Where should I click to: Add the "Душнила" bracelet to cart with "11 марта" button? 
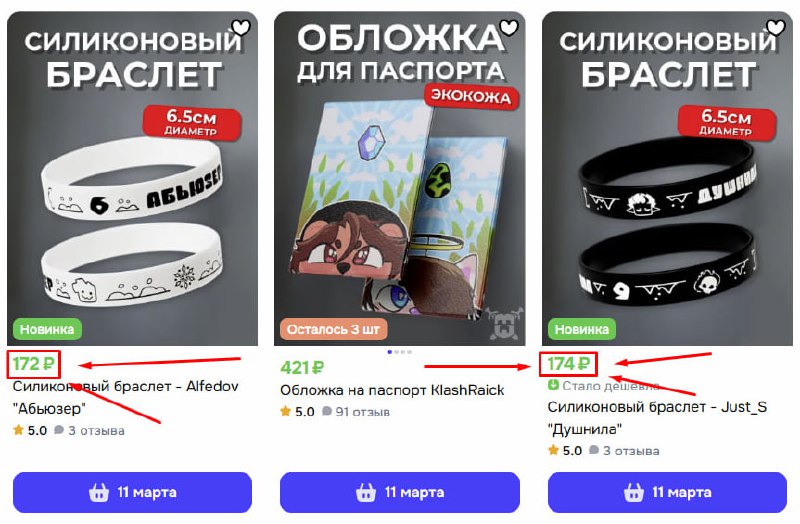point(667,492)
